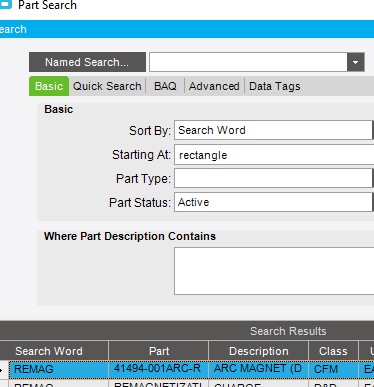Open the Data Tags tab
The height and width of the screenshot is (387, 374).
point(275,86)
